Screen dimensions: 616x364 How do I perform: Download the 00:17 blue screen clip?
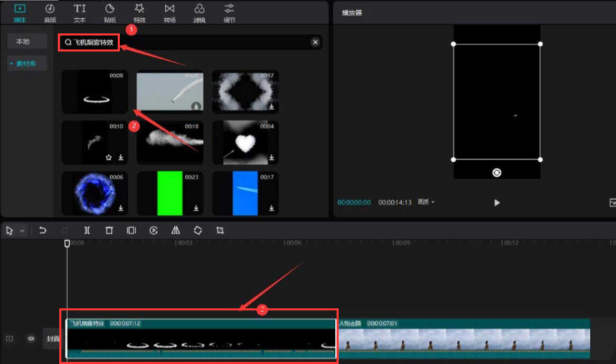[272, 208]
